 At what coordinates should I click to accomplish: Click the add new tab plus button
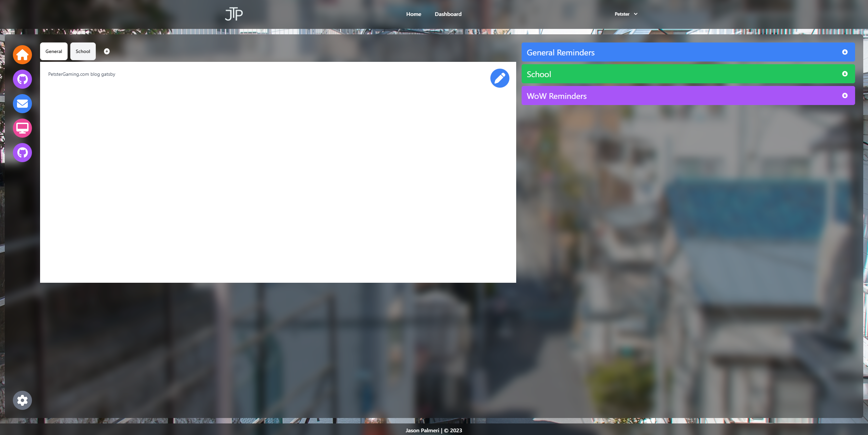(107, 52)
